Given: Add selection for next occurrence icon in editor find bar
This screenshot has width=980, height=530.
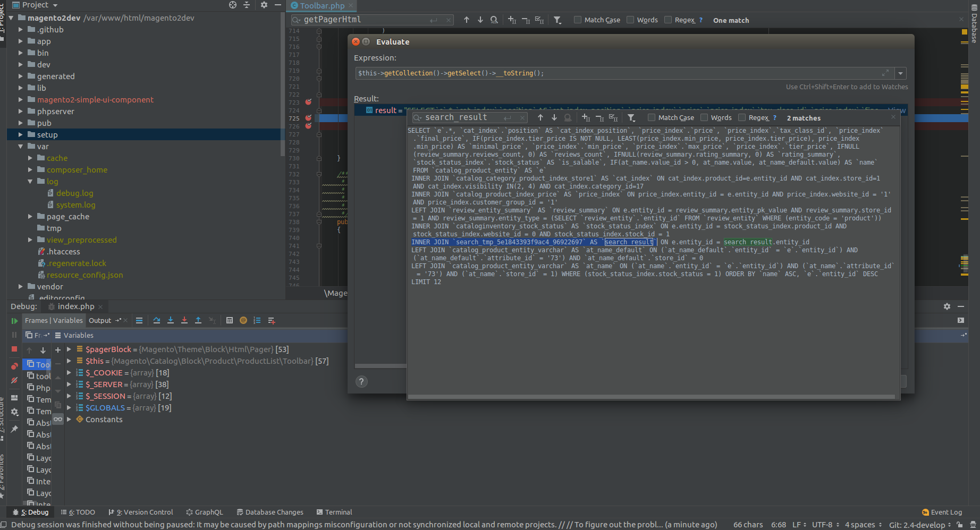Looking at the screenshot, I should pos(512,20).
